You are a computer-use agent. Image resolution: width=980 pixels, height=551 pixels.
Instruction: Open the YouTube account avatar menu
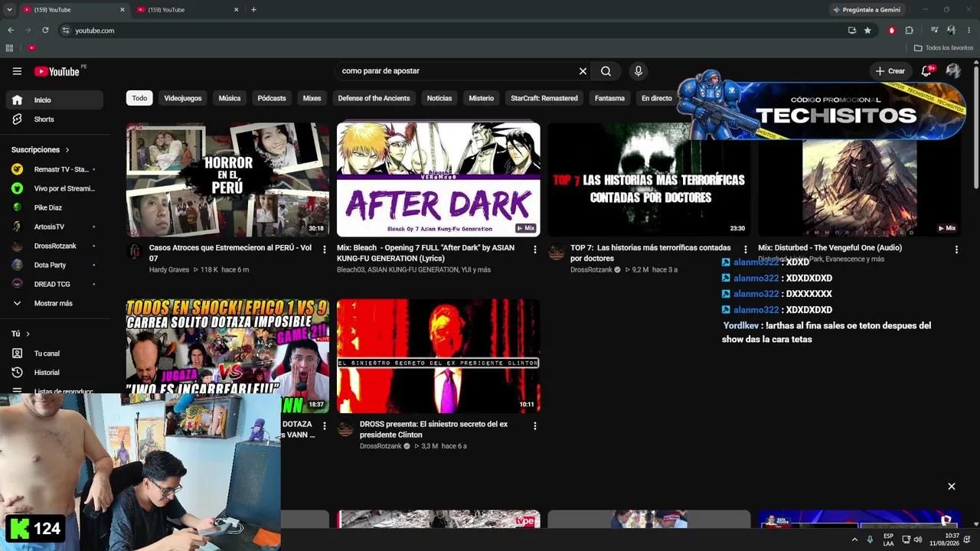click(x=953, y=71)
